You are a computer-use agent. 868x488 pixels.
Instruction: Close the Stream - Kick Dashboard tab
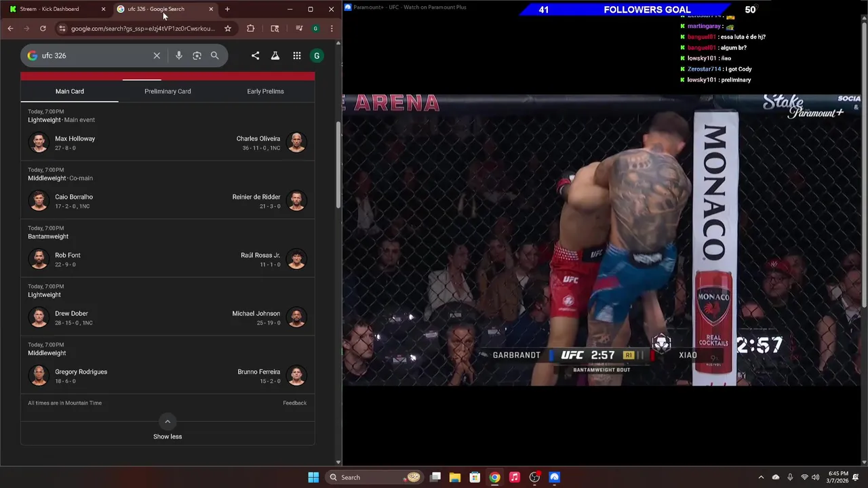pos(103,9)
